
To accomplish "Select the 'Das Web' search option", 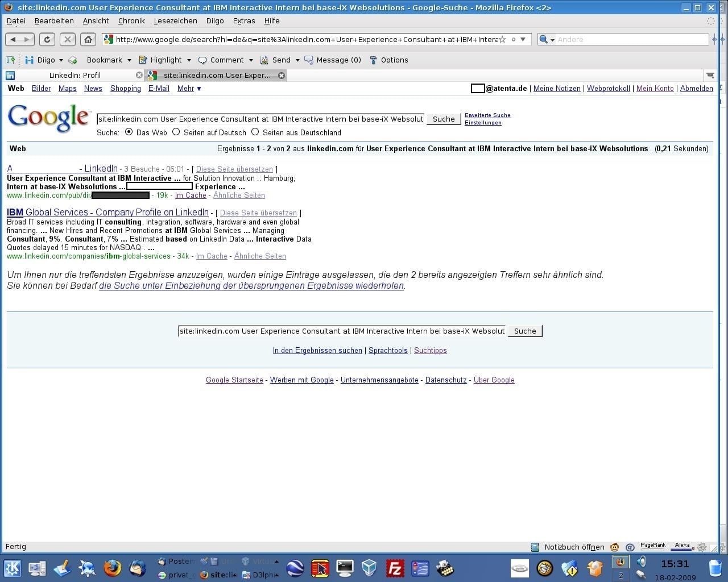I will coord(129,132).
